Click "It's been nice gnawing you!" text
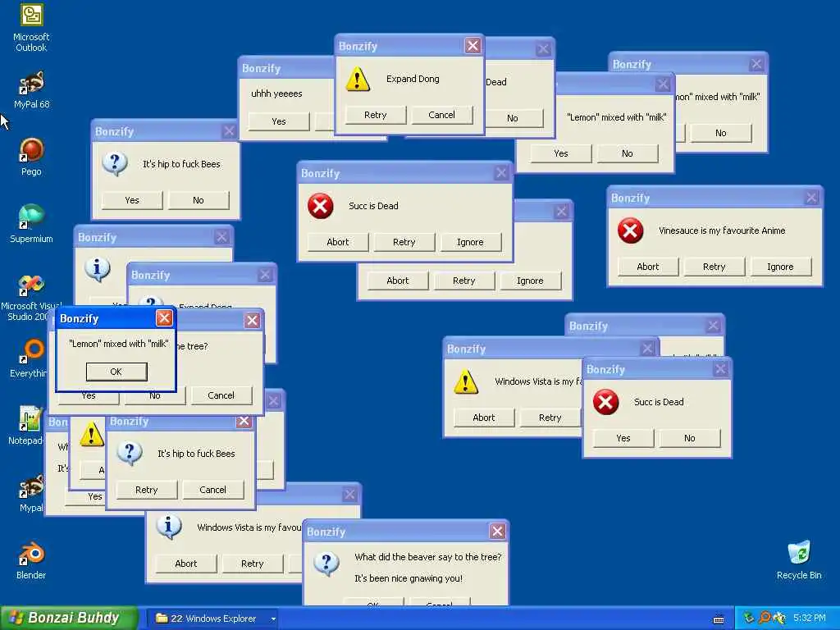840x630 pixels. (x=409, y=578)
